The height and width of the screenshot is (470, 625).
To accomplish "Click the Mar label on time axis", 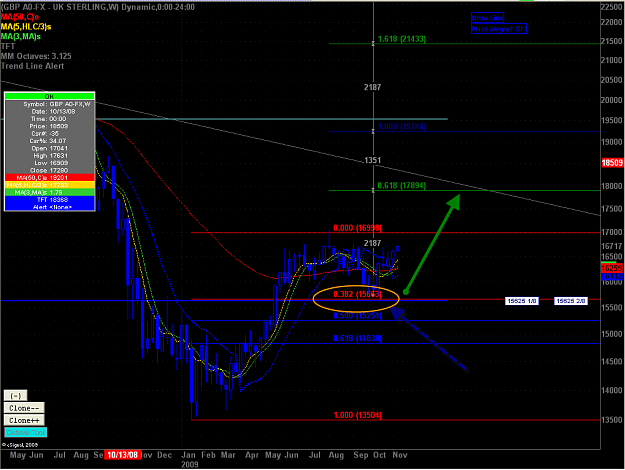I will point(228,455).
